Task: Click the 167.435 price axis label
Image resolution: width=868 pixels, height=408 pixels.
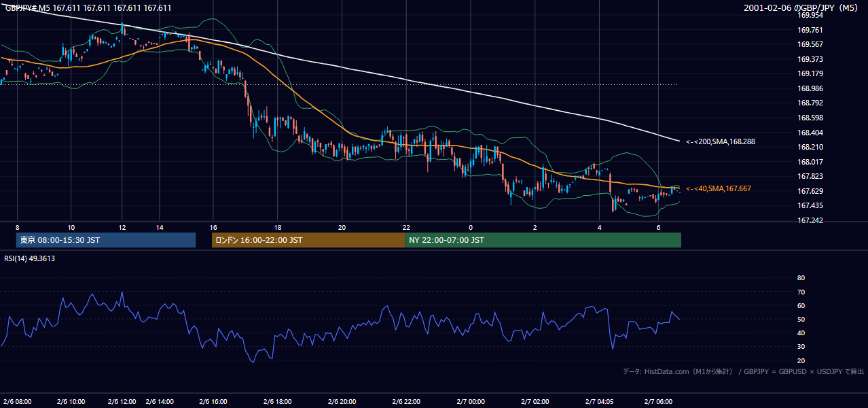Action: pos(810,206)
